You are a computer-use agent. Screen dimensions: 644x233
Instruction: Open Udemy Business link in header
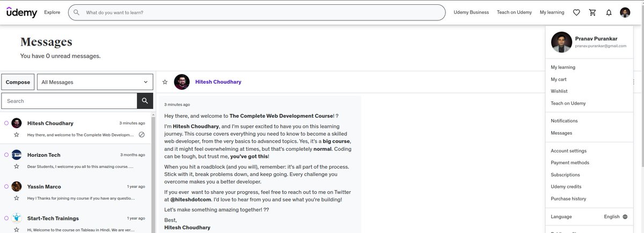click(x=471, y=12)
